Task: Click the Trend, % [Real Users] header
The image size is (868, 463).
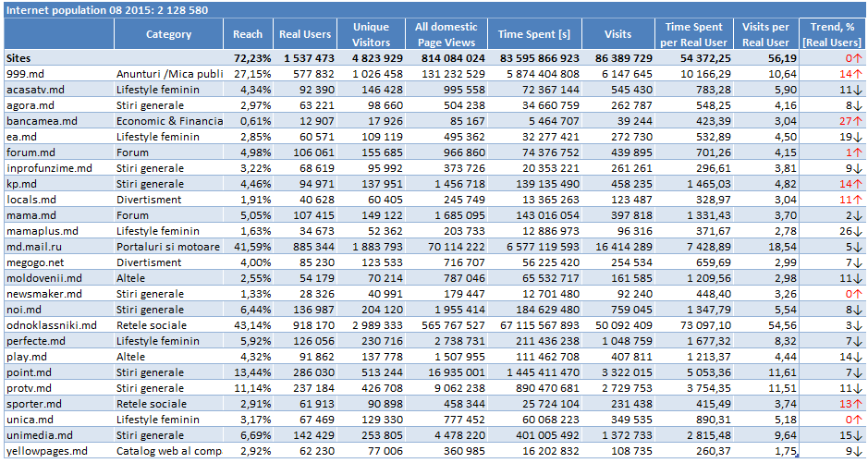Action: tap(833, 34)
